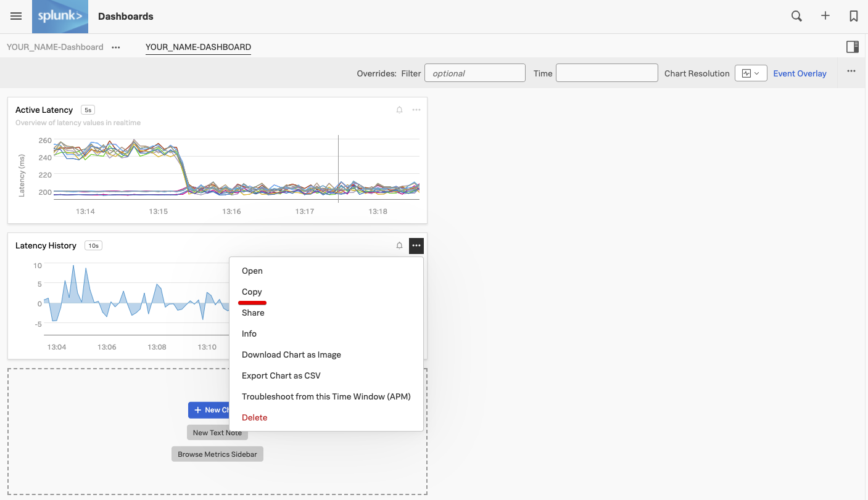The height and width of the screenshot is (500, 868).
Task: Click the Latency History area chart
Action: click(136, 299)
